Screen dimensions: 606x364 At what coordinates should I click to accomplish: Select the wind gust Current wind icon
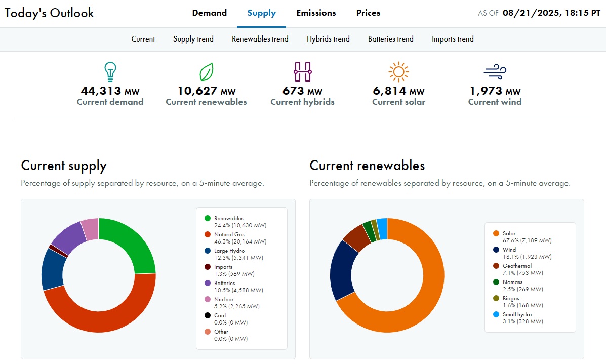pyautogui.click(x=495, y=71)
